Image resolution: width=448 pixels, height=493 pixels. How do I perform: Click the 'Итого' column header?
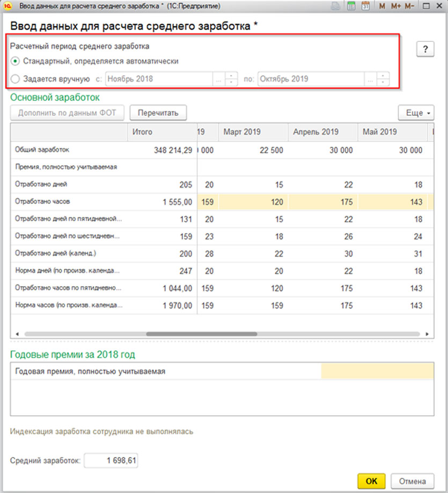pyautogui.click(x=163, y=132)
